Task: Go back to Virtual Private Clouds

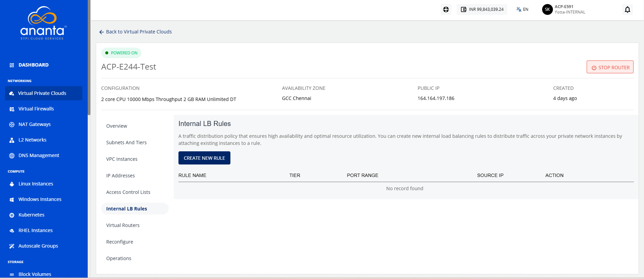Action: click(x=135, y=32)
